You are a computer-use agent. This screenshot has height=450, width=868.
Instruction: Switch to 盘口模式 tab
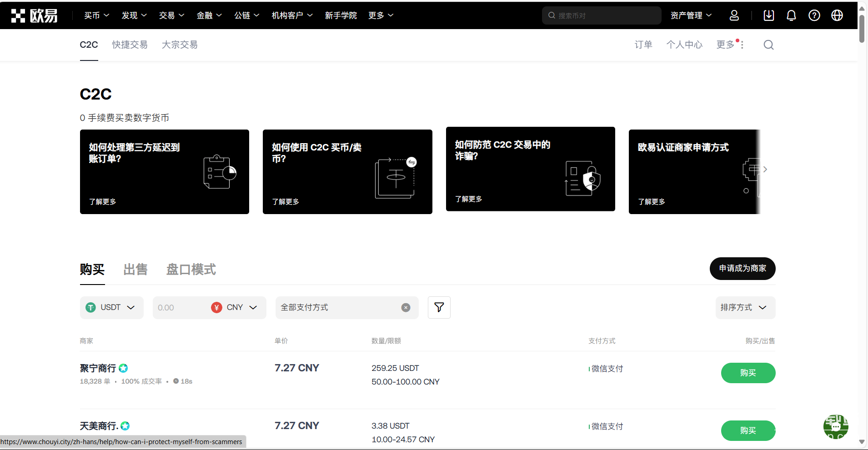(x=191, y=270)
